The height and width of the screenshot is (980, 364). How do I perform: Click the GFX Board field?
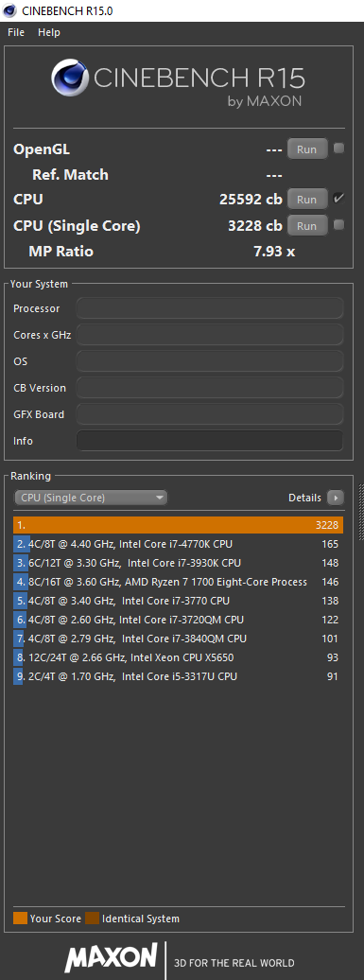coord(210,413)
